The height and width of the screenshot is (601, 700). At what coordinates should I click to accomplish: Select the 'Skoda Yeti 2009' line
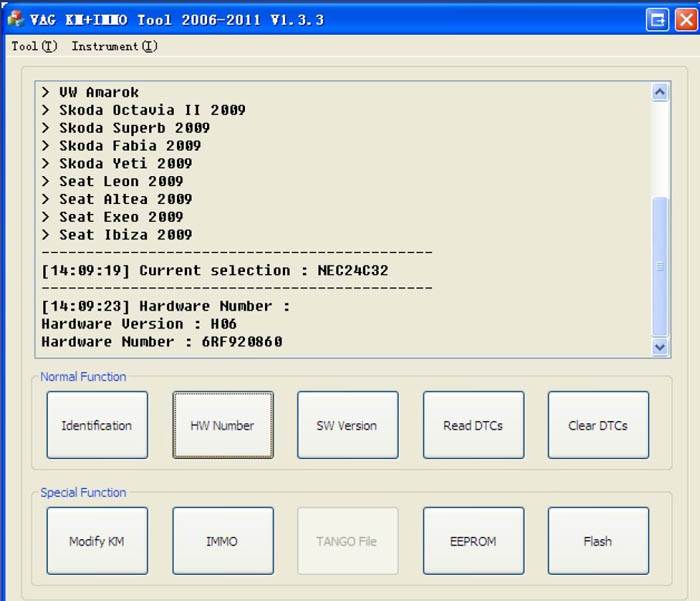coord(117,163)
